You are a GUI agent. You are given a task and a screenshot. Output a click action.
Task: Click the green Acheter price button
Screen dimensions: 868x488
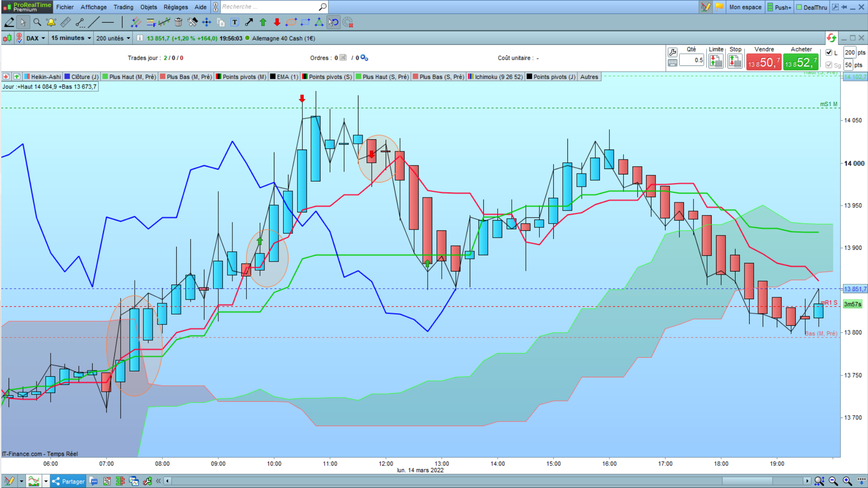801,62
